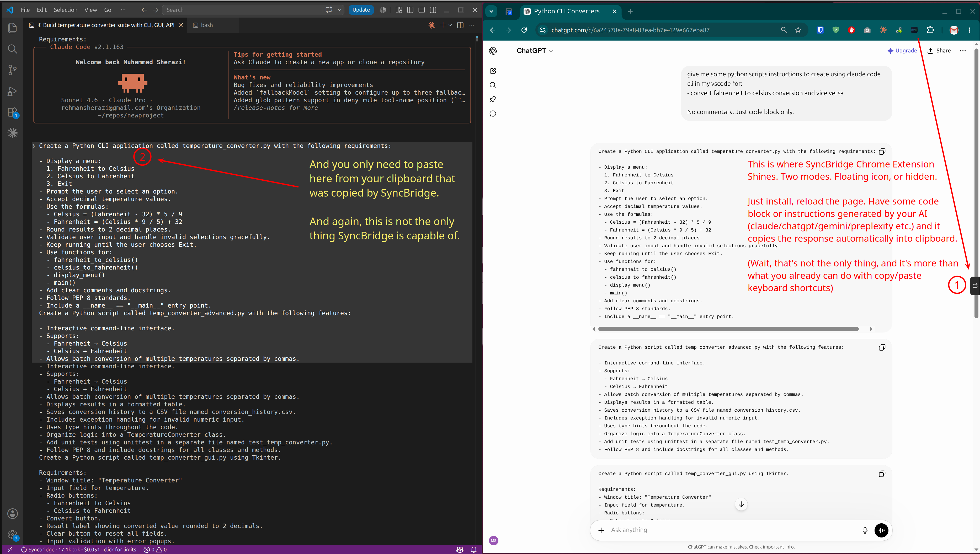980x554 pixels.
Task: Open the collapsed VS Code menu overflow
Action: (x=122, y=10)
